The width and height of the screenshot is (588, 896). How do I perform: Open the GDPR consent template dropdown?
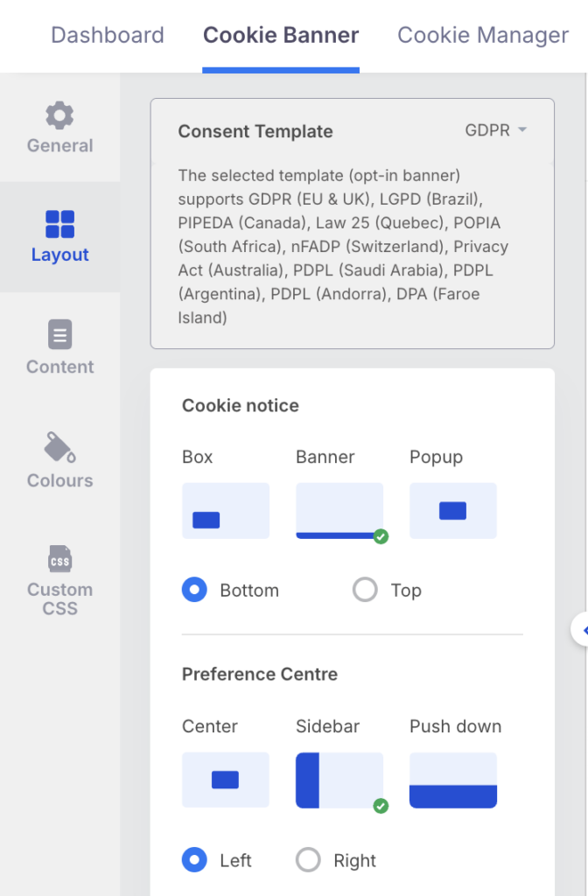496,130
